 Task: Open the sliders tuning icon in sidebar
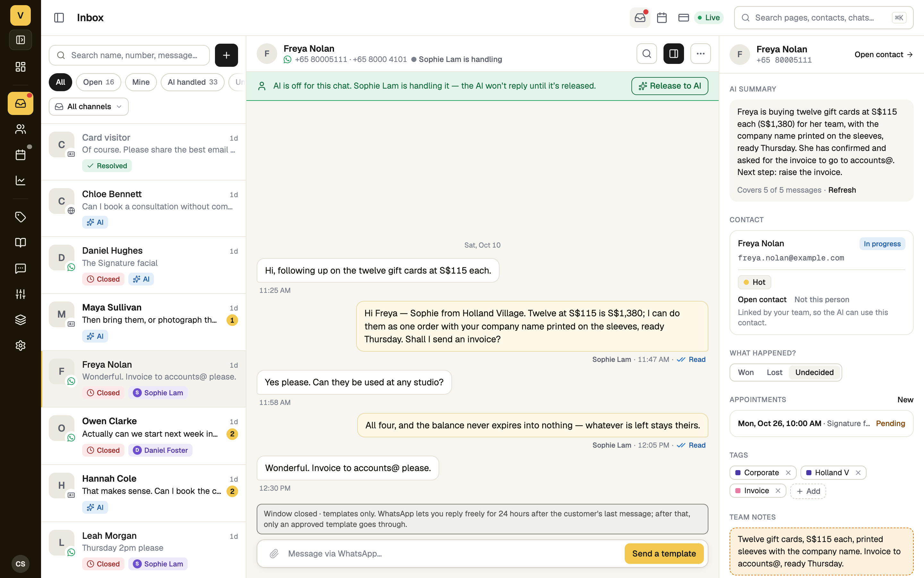coord(20,294)
